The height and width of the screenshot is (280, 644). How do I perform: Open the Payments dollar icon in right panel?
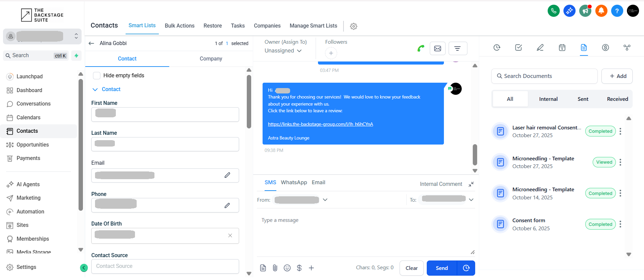[605, 48]
